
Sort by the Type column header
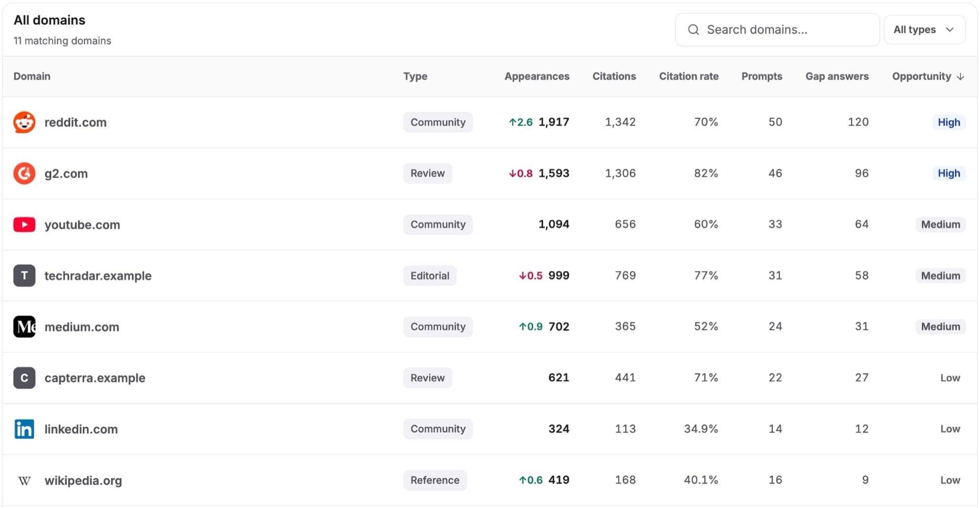(415, 76)
